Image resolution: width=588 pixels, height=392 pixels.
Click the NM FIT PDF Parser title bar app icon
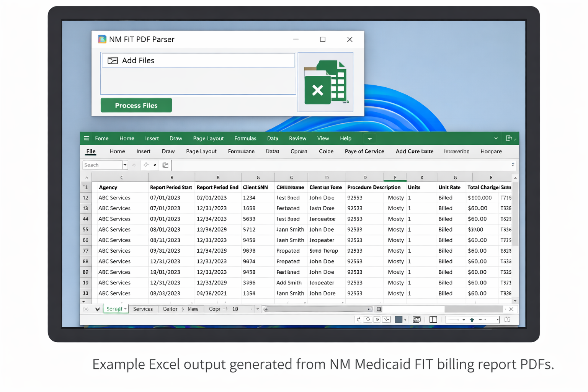click(102, 39)
